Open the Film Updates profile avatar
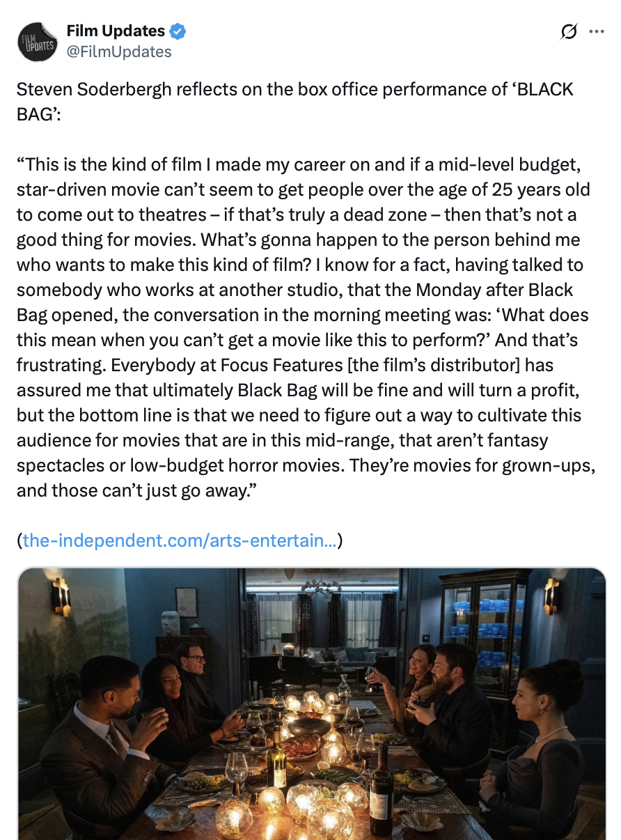The height and width of the screenshot is (840, 621). pos(37,41)
